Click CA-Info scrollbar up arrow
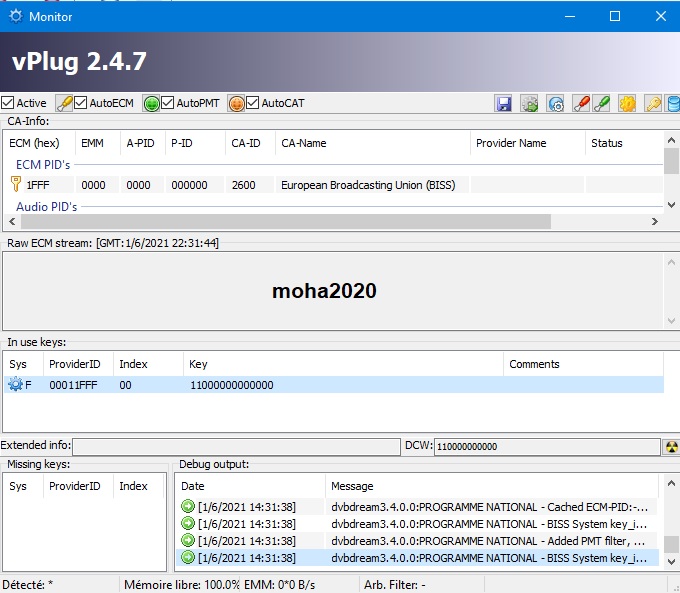The image size is (680, 593). 671,140
